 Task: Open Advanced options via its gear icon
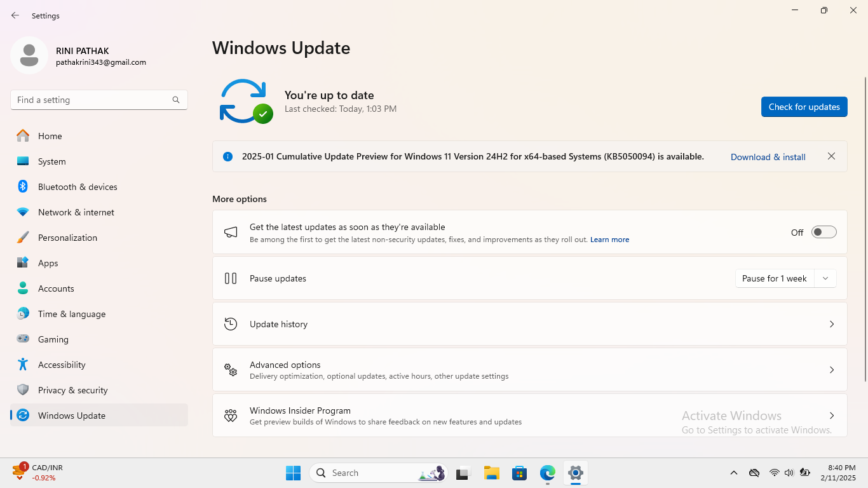click(x=231, y=370)
